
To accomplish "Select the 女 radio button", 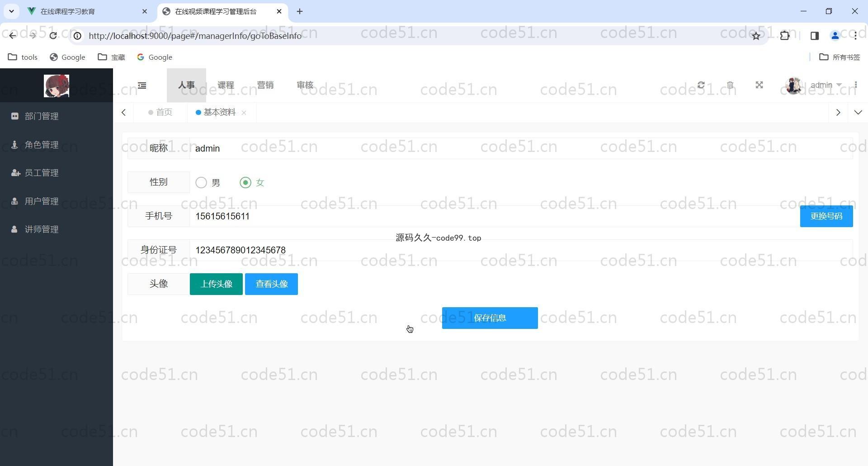I will click(x=245, y=183).
